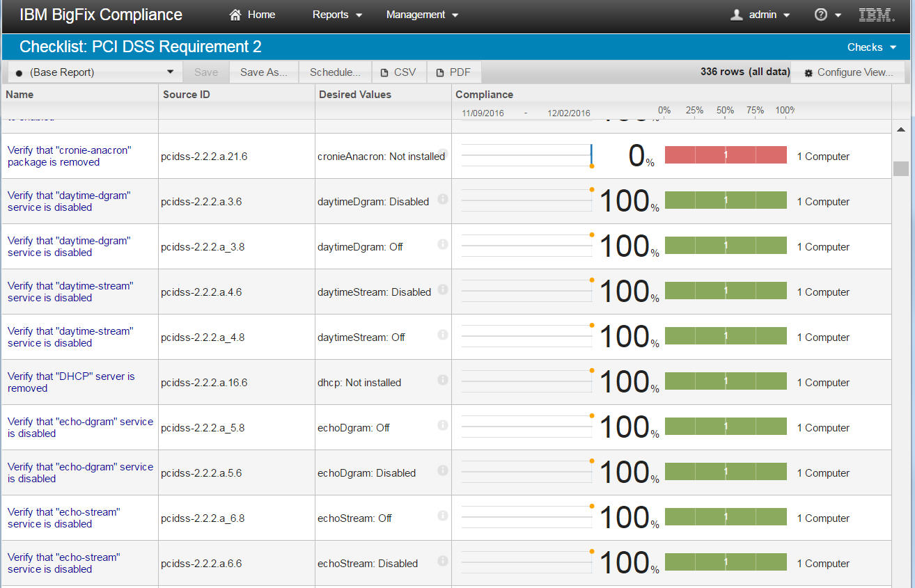
Task: Click the info icon beside dhcp: Not installed
Action: [x=443, y=380]
